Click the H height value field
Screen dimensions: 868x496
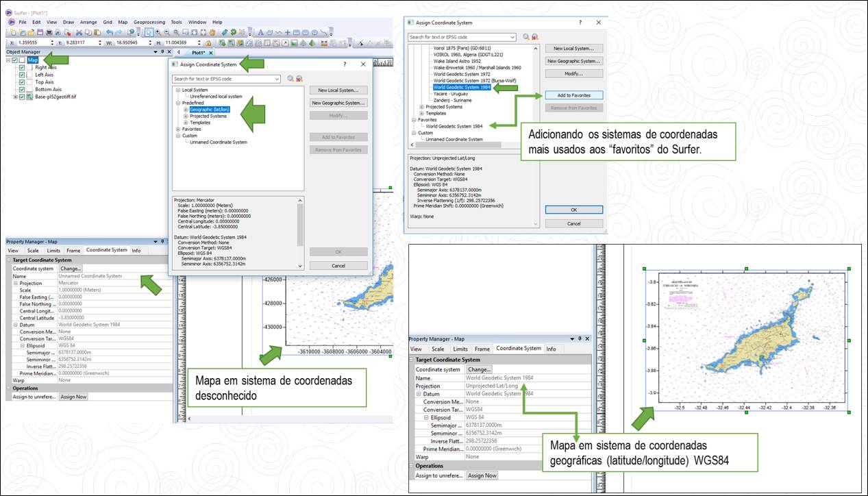click(178, 42)
